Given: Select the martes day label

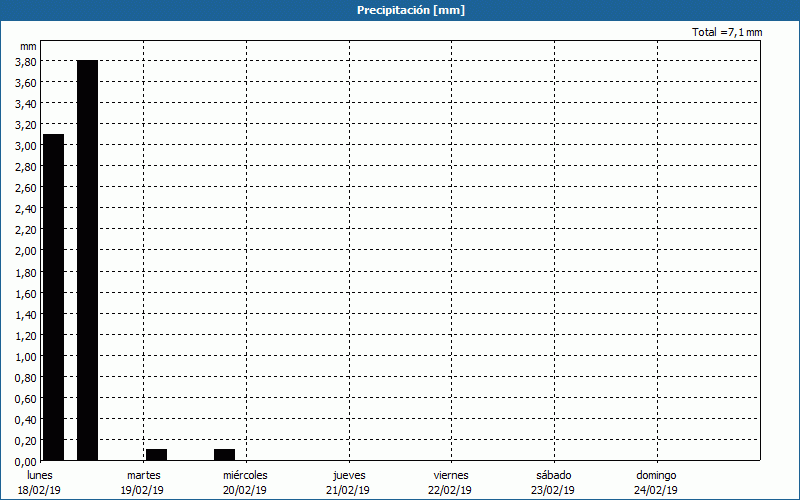Looking at the screenshot, I should pyautogui.click(x=144, y=475).
